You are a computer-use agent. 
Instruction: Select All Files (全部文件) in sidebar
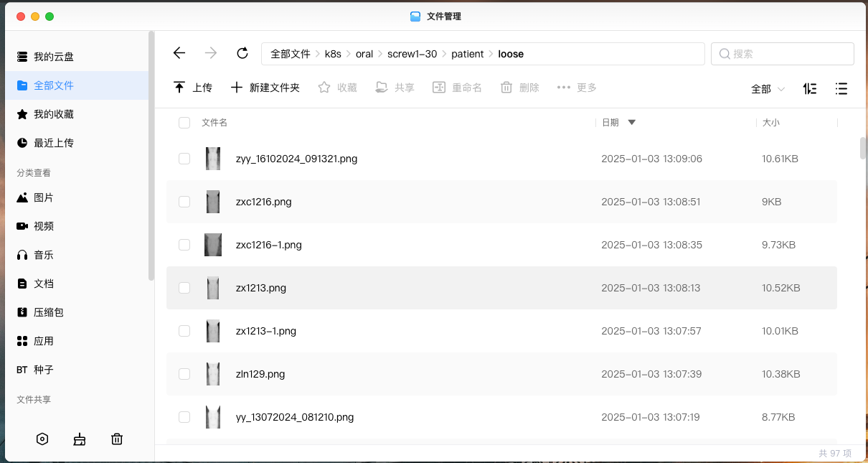(77, 85)
